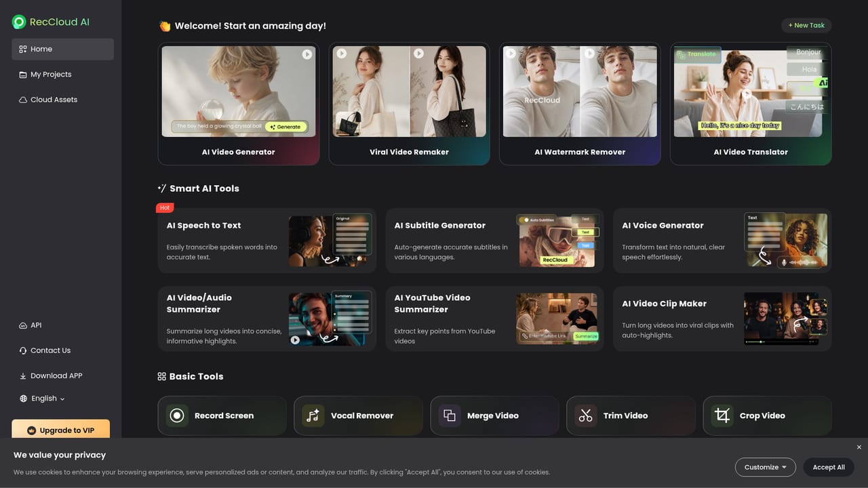Open the Viral Video Remaker card
This screenshot has width=868, height=488.
pos(409,104)
